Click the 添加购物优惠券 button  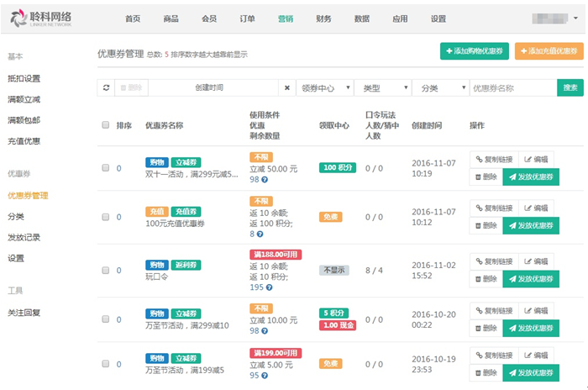pyautogui.click(x=474, y=51)
